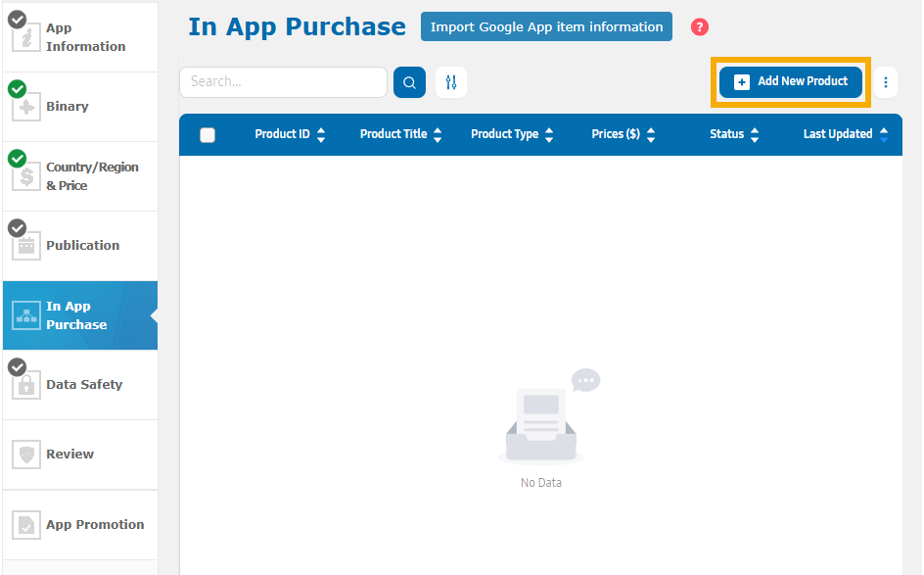Click Add New Product button
Image resolution: width=924 pixels, height=575 pixels.
(791, 82)
